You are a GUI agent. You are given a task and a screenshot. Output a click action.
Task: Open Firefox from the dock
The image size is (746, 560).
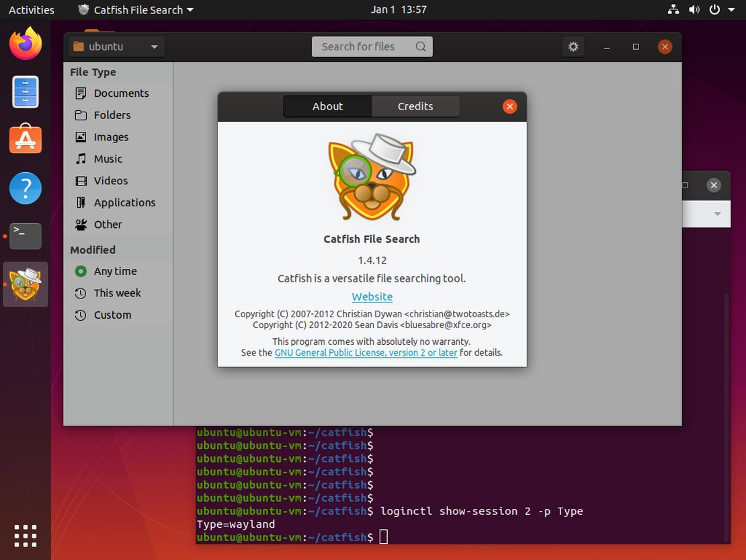26,44
